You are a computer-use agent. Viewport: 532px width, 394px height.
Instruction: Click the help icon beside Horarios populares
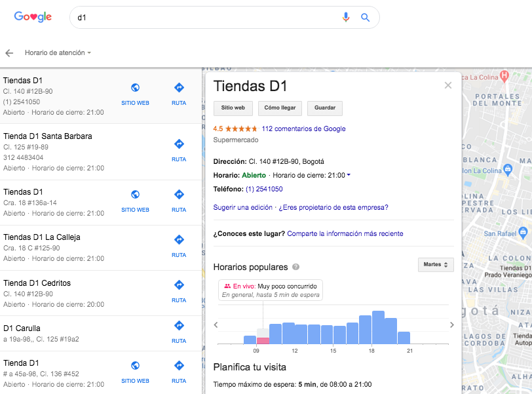tap(296, 267)
